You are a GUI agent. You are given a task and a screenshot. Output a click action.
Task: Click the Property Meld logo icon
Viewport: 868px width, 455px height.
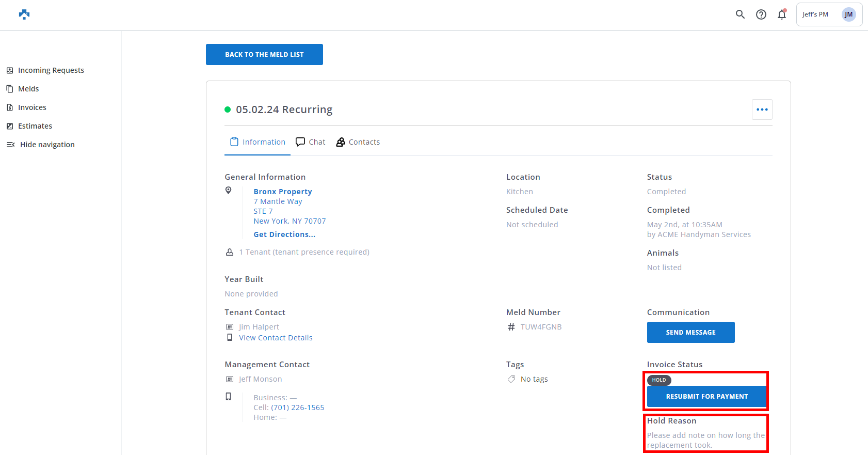(24, 14)
